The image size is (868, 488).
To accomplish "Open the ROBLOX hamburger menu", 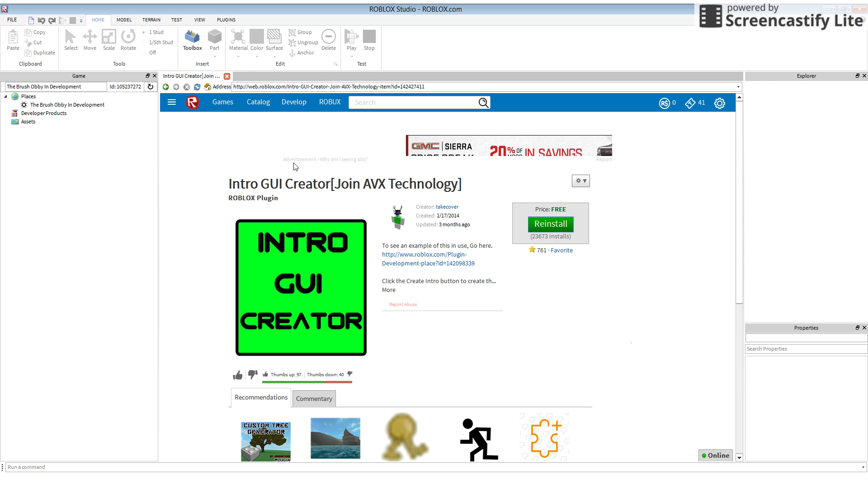I will (171, 102).
